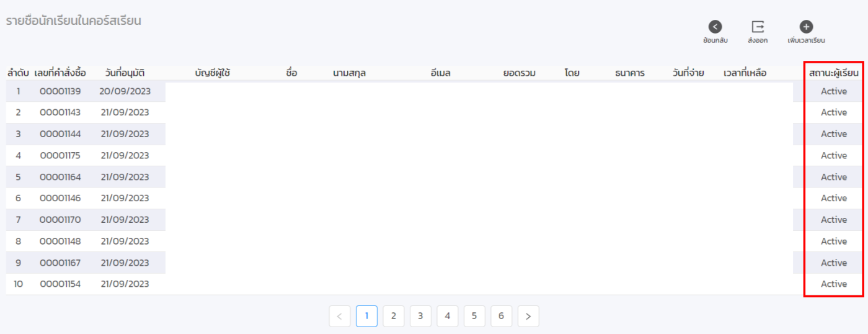
Task: Click the approval date 20/09/2023 cell
Action: pos(124,91)
